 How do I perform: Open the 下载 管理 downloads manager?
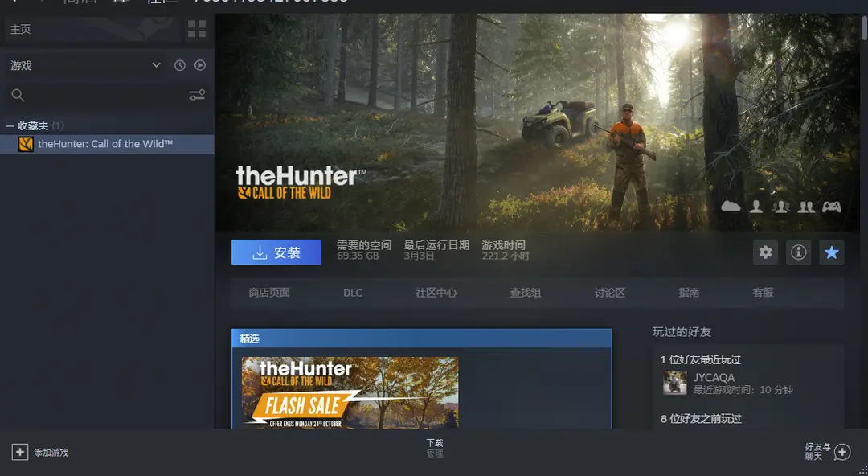[435, 448]
